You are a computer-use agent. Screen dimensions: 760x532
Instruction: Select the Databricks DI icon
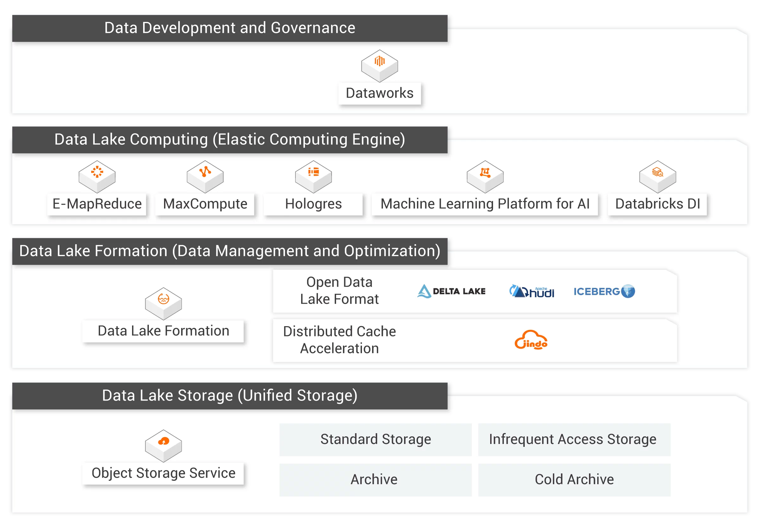(657, 176)
